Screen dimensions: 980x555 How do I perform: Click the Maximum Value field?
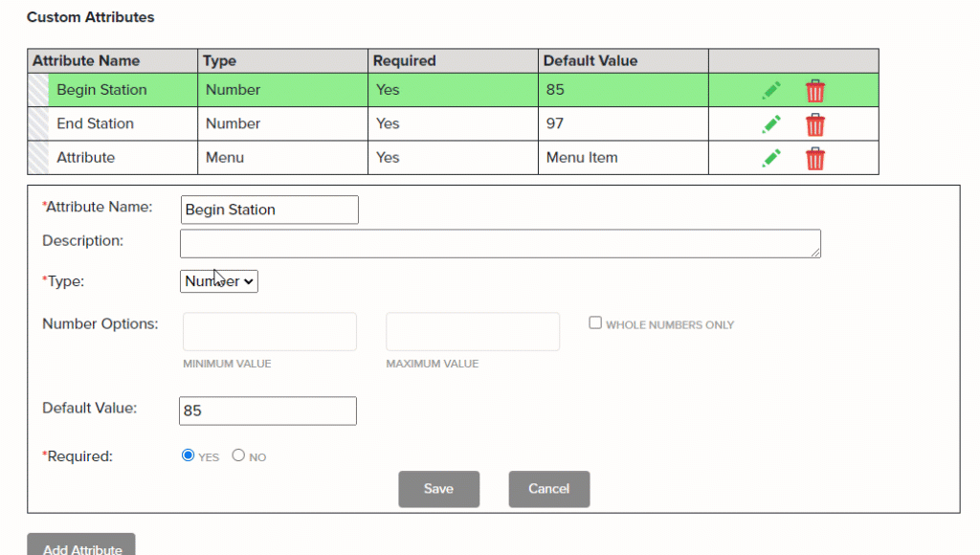(472, 331)
